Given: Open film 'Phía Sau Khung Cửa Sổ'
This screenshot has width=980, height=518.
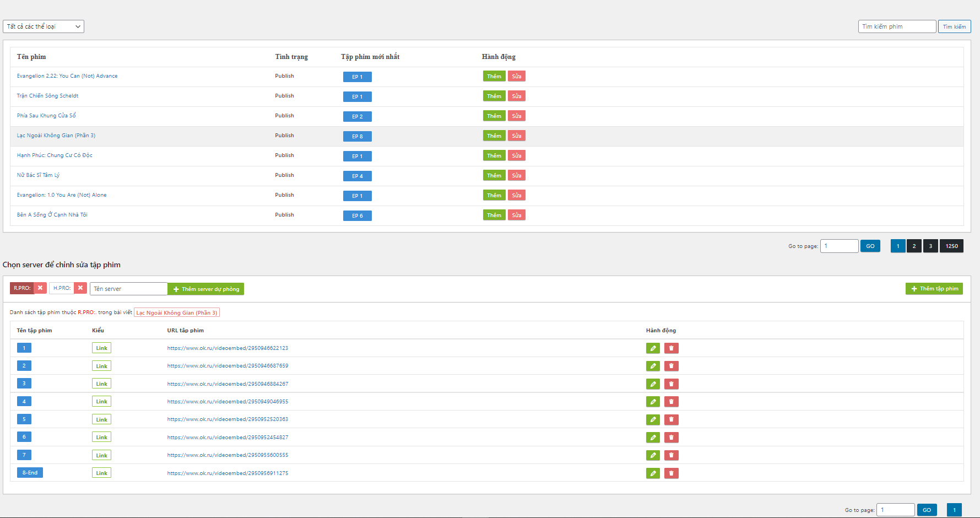Looking at the screenshot, I should [x=46, y=116].
